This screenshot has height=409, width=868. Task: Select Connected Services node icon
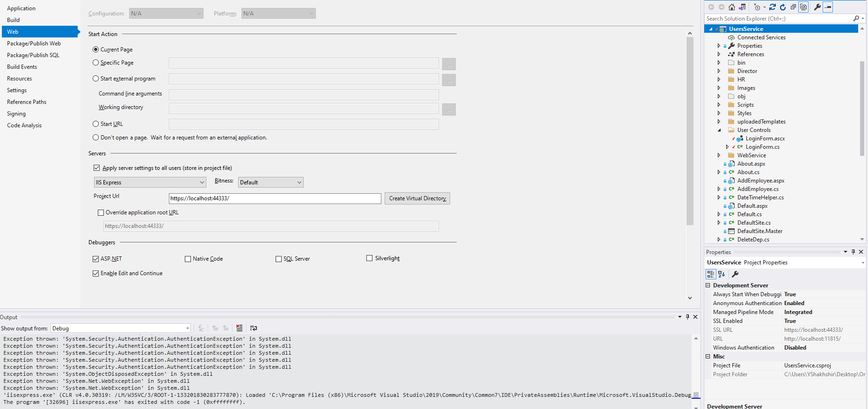[x=731, y=37]
